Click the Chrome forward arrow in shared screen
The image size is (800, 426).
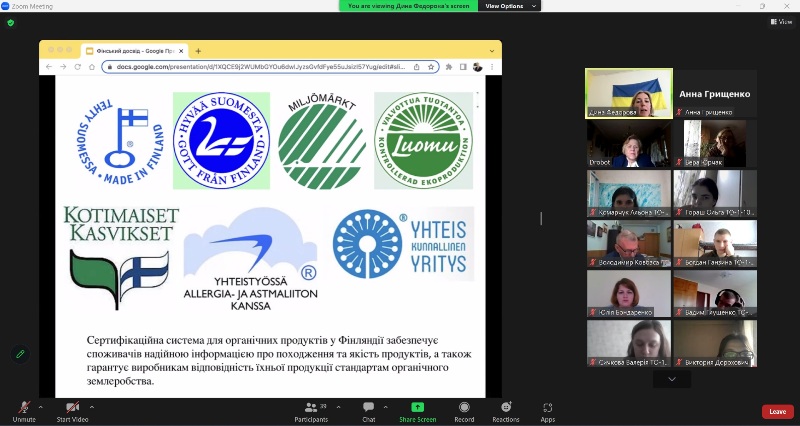63,67
